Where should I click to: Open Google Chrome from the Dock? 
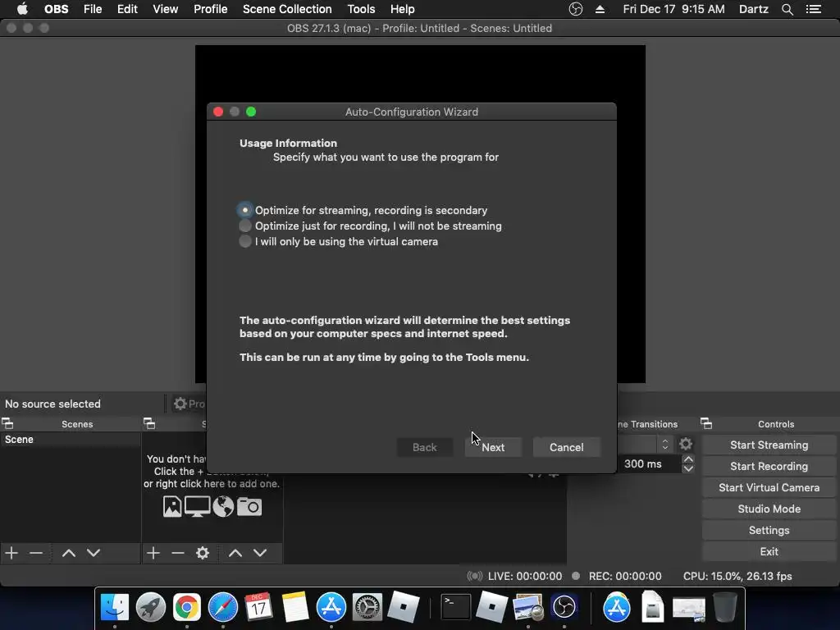click(x=186, y=608)
